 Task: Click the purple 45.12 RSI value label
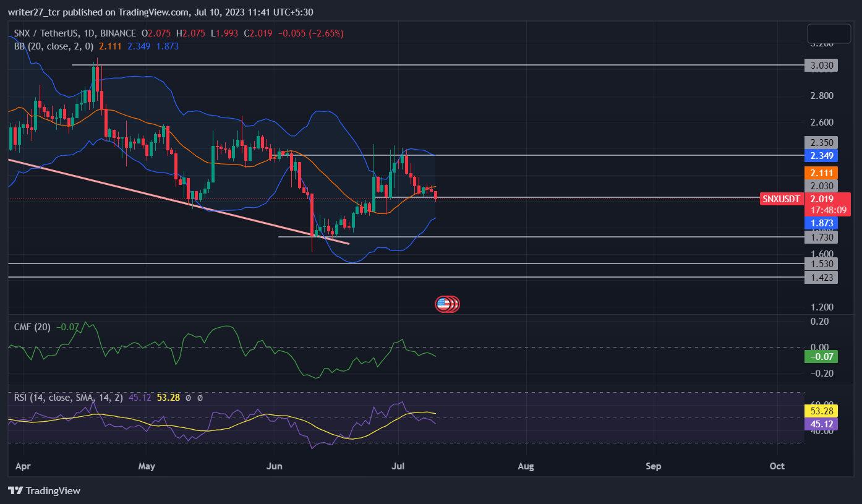[821, 424]
